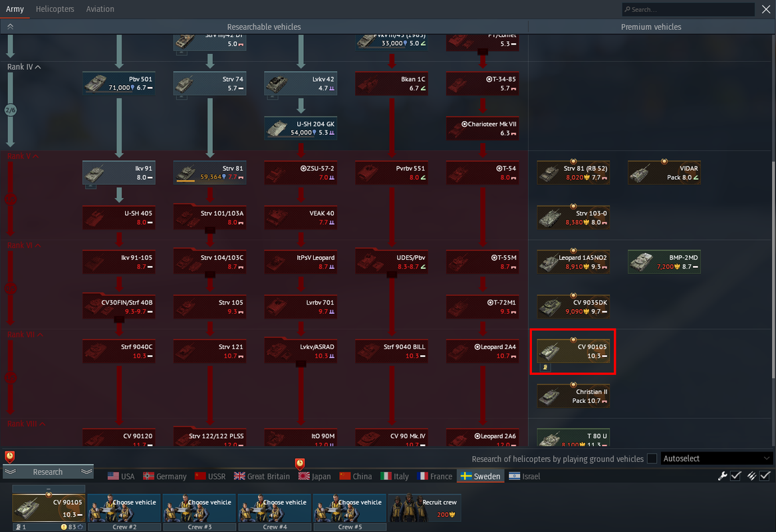This screenshot has width=776, height=532.
Task: Click the Research button
Action: click(48, 471)
